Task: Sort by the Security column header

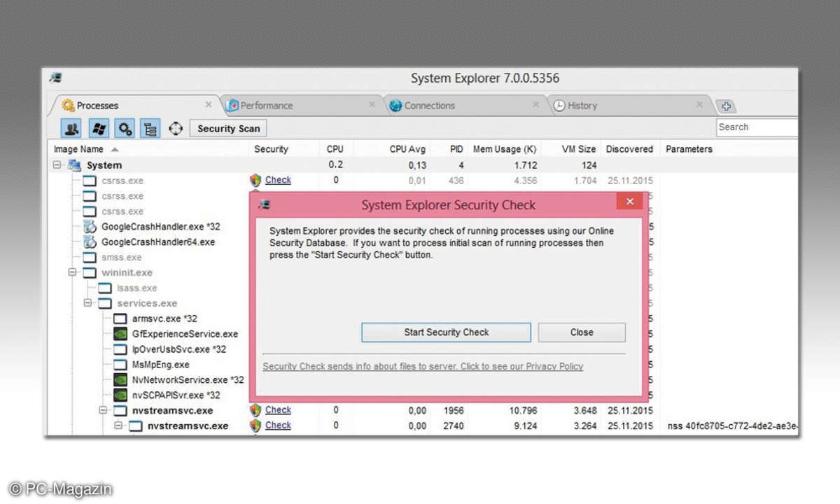Action: [x=271, y=149]
